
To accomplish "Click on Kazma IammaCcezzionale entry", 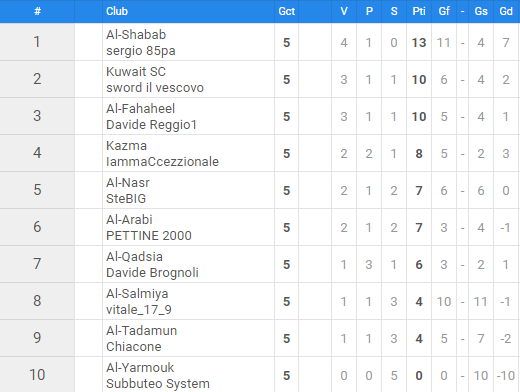I will click(x=162, y=154).
